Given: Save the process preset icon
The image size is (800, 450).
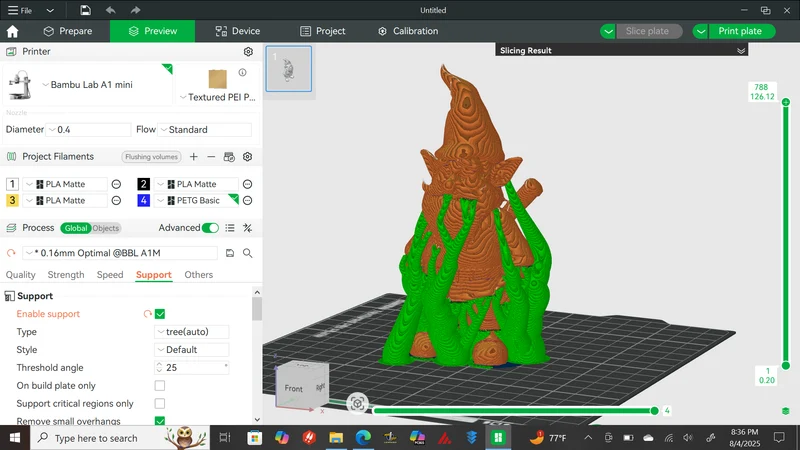Looking at the screenshot, I should 230,253.
